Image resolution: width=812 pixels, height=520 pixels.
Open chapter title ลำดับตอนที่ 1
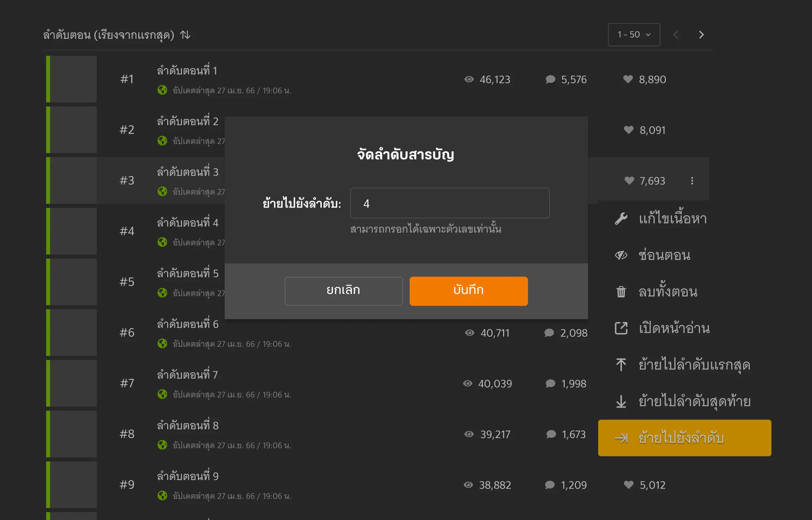coord(187,70)
